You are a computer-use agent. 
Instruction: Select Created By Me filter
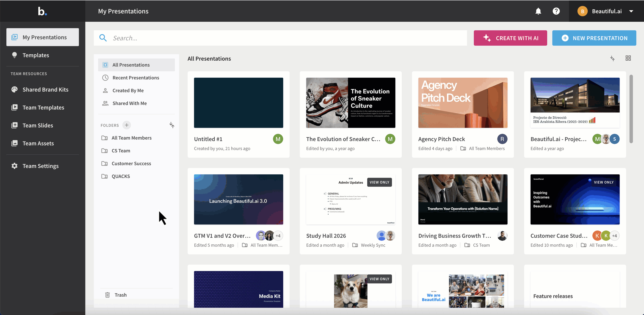coord(136,90)
